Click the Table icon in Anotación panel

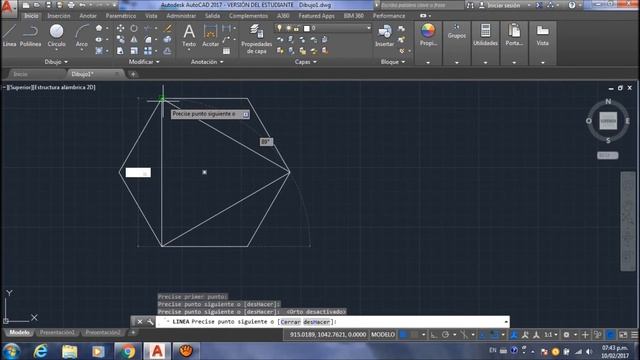coord(227,51)
